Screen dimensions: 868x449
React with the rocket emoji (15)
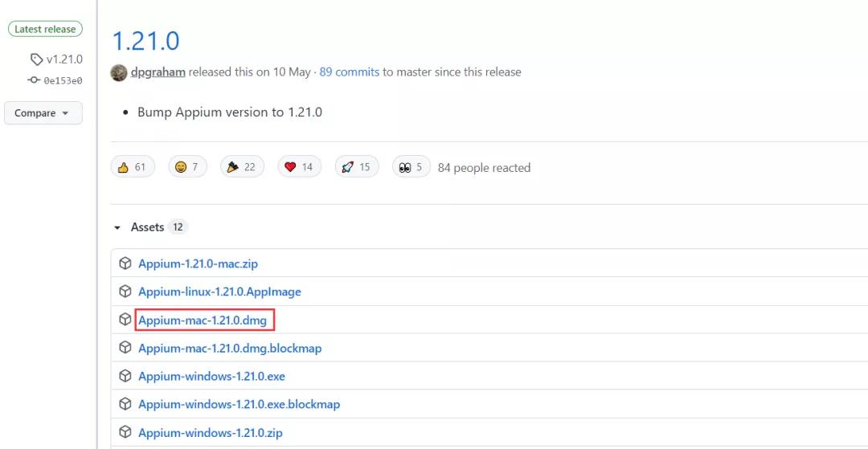(357, 167)
